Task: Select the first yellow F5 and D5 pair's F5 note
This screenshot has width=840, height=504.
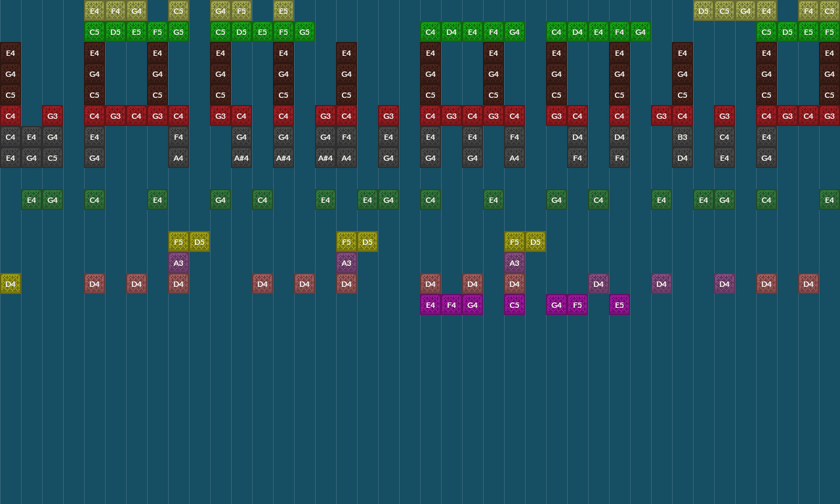Action: point(178,241)
